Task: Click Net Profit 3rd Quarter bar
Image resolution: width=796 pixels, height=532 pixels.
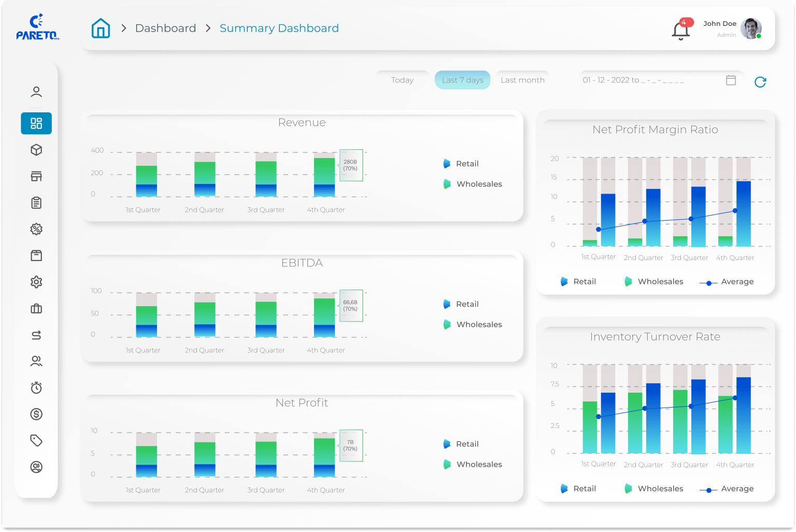Action: pos(266,455)
